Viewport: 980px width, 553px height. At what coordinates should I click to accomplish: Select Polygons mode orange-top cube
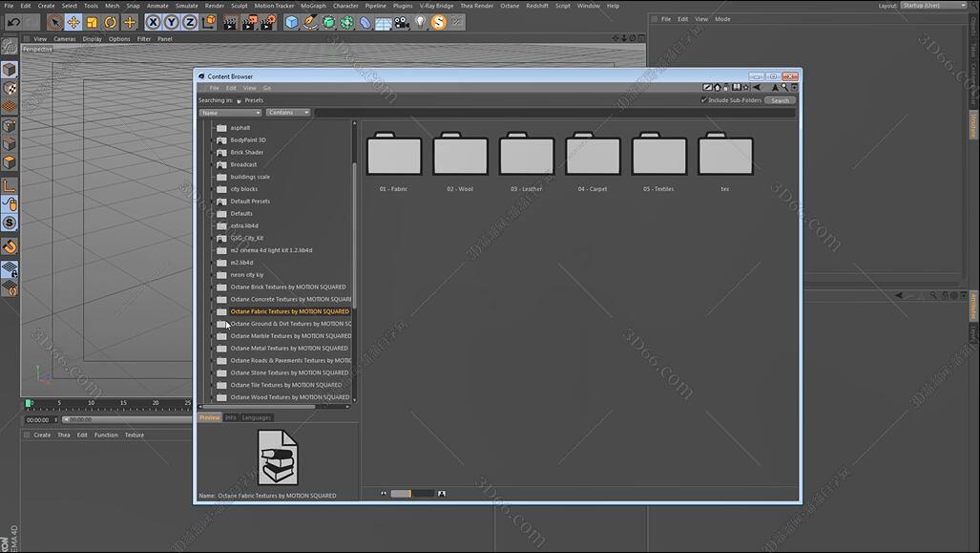pos(9,162)
